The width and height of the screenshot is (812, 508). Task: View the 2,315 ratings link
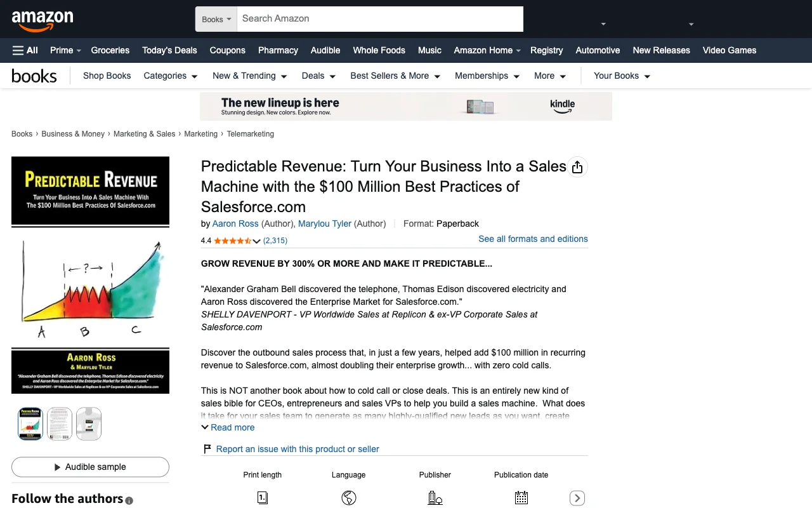point(275,241)
